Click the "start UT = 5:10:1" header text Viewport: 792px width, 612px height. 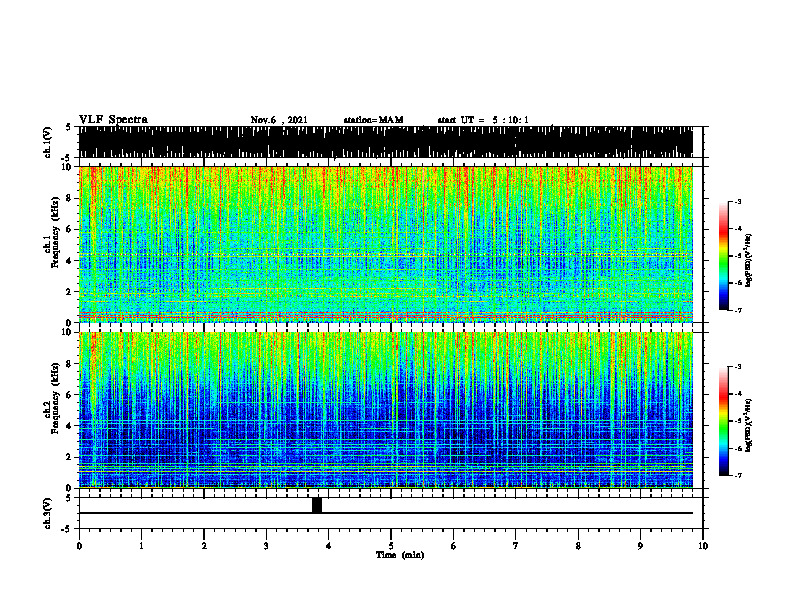[483, 120]
